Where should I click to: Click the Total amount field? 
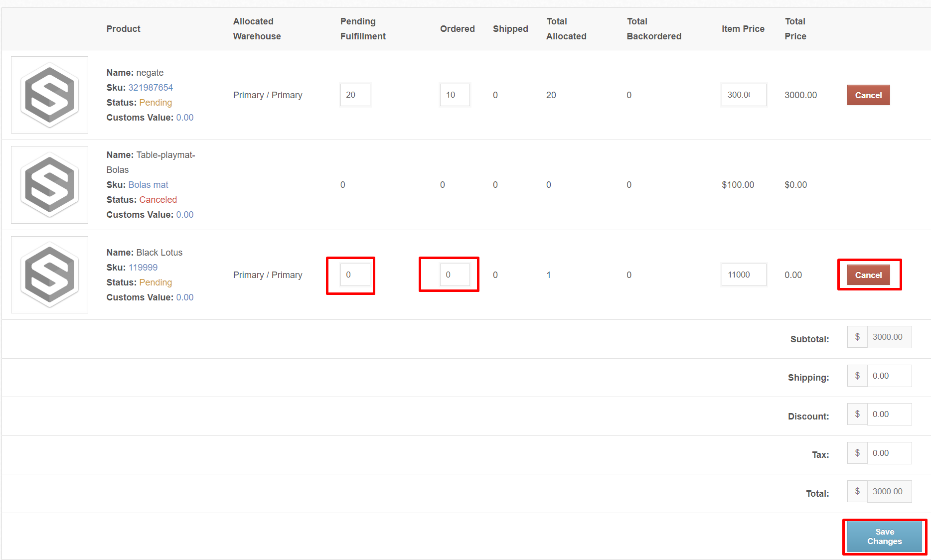889,491
